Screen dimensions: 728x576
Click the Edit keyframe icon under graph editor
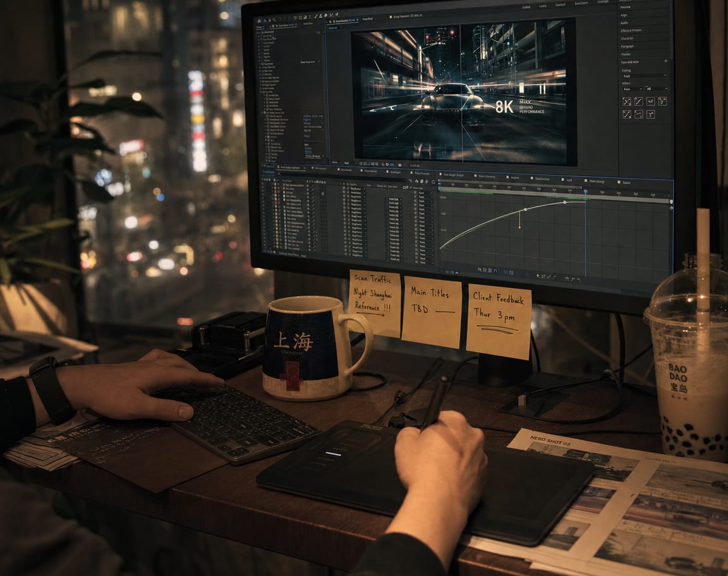[x=538, y=276]
